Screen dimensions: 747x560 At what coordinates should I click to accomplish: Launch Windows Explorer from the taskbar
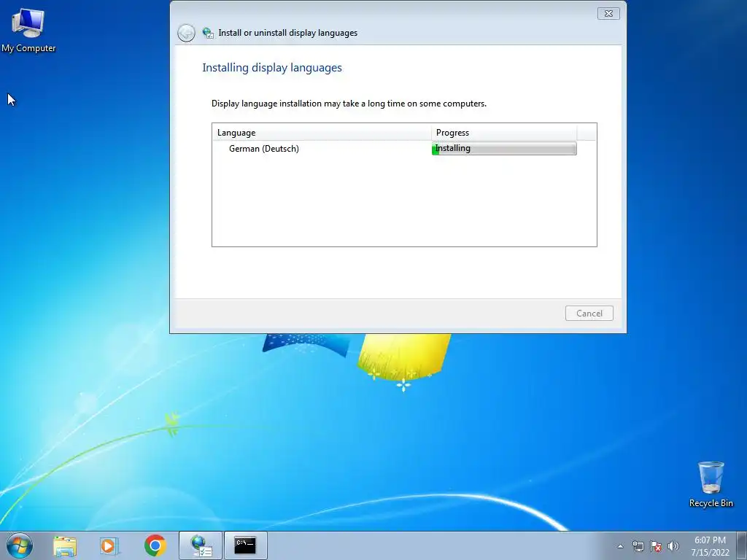(64, 545)
